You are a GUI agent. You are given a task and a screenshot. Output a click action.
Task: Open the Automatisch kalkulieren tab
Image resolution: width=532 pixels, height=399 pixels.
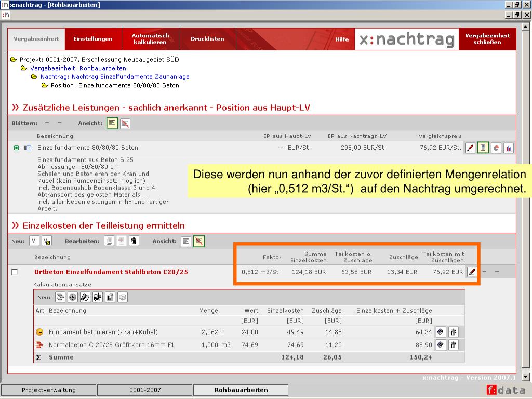point(150,39)
